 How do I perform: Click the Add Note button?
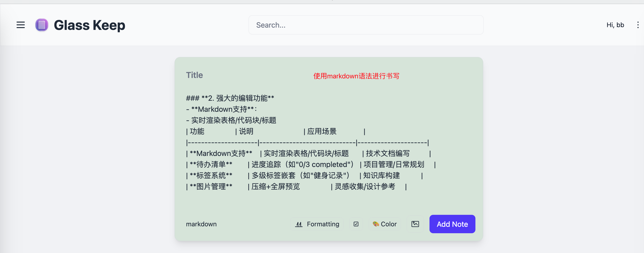tap(452, 224)
